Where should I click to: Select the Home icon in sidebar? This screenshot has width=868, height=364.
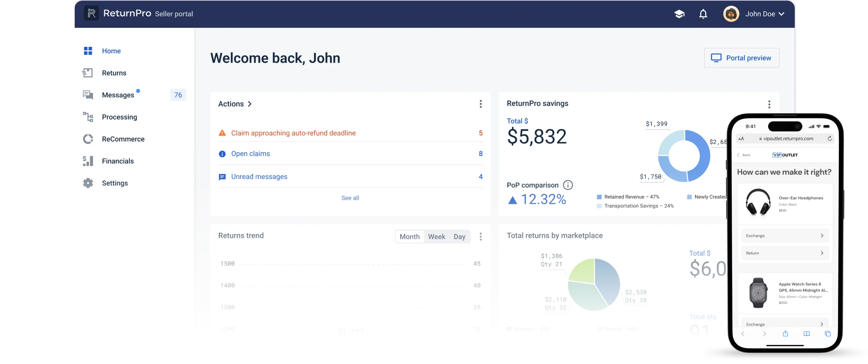click(x=88, y=51)
